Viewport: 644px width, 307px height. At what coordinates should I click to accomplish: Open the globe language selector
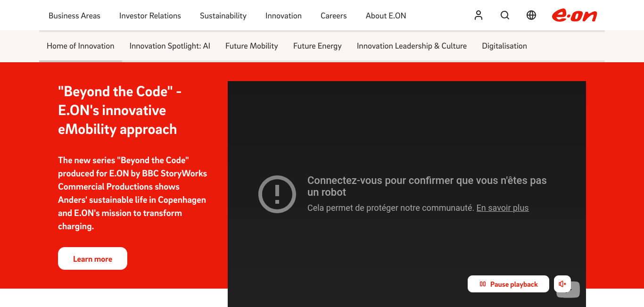531,16
